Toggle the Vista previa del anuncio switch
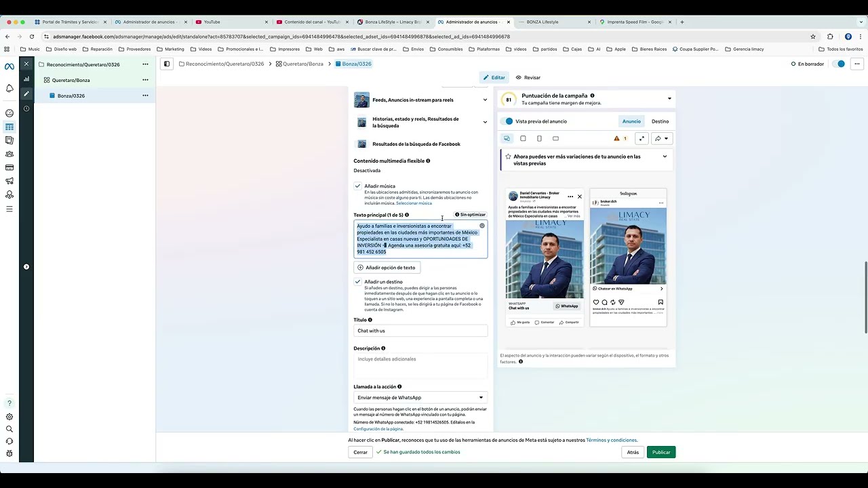 coord(508,121)
